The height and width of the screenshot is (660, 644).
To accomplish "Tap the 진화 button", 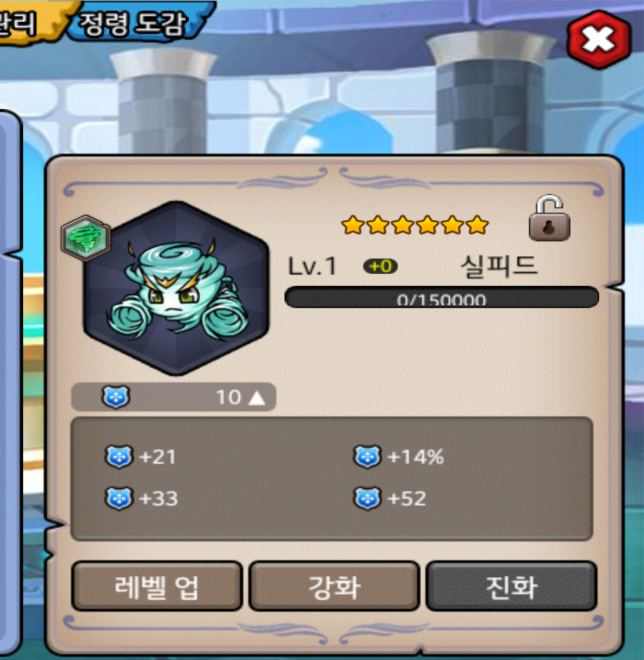I will (511, 586).
